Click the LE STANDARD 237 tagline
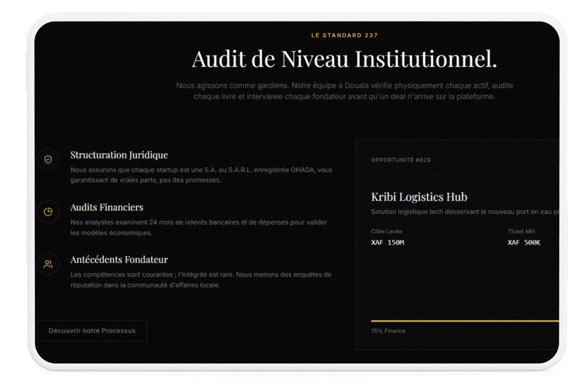 (344, 36)
